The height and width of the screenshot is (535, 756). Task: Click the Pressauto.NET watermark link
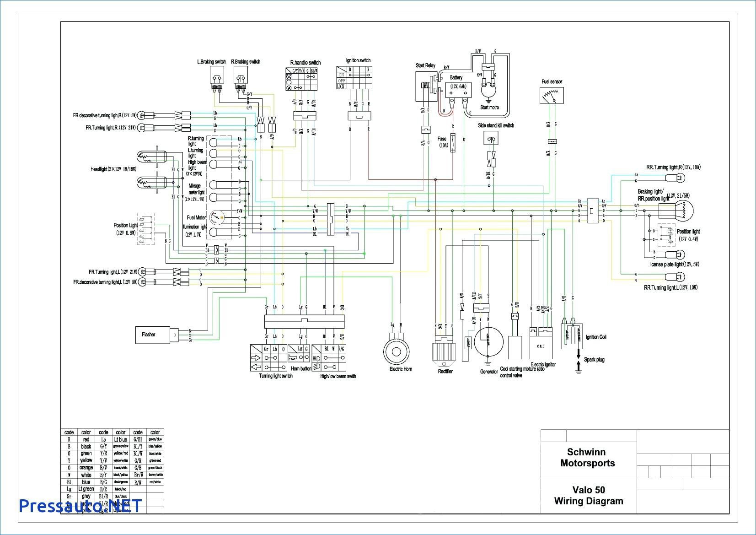(80, 505)
